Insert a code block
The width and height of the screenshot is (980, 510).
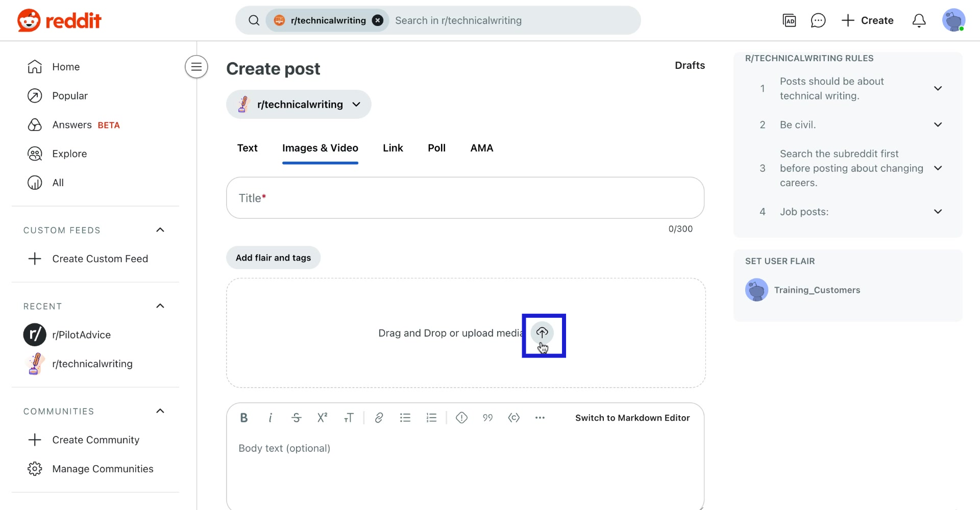[x=514, y=418]
